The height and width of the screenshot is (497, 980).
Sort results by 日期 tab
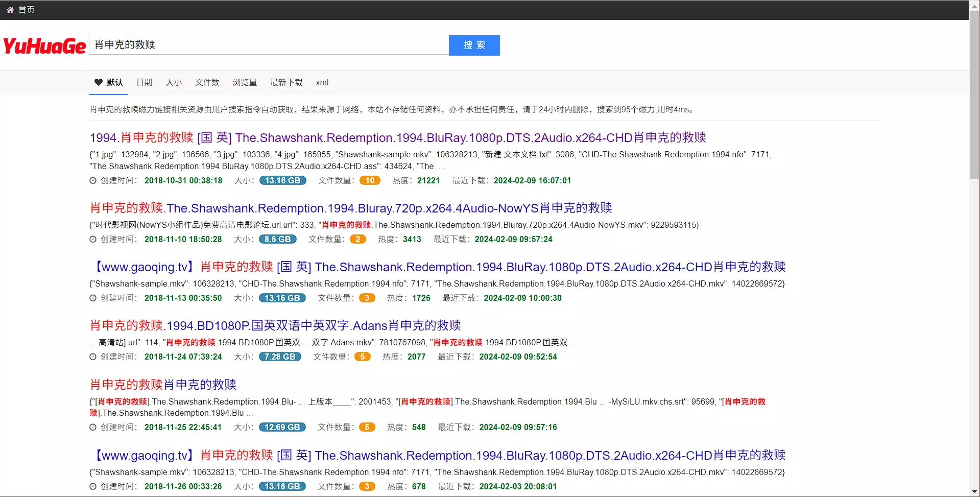[144, 82]
